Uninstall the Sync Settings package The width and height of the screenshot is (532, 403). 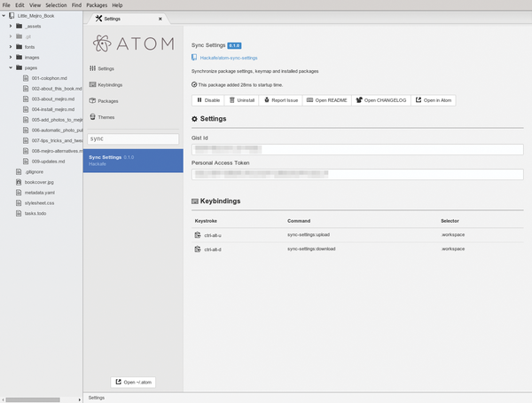(241, 100)
